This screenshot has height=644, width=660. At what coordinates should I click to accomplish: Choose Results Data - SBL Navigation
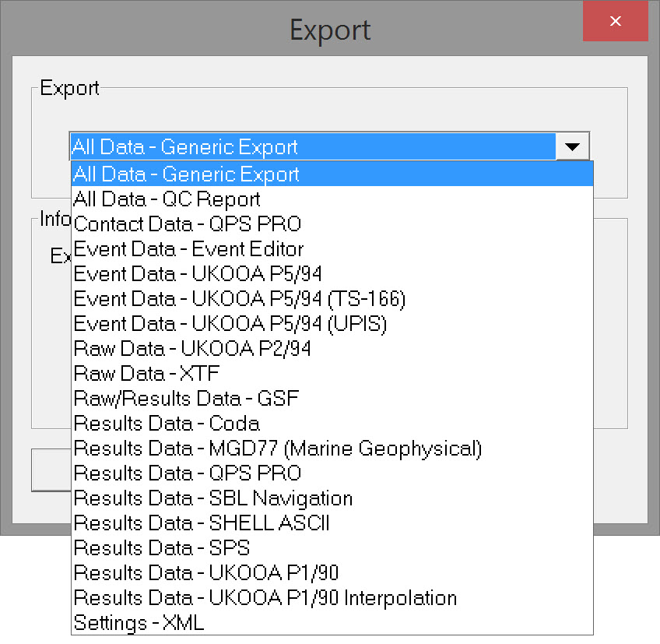[x=213, y=498]
